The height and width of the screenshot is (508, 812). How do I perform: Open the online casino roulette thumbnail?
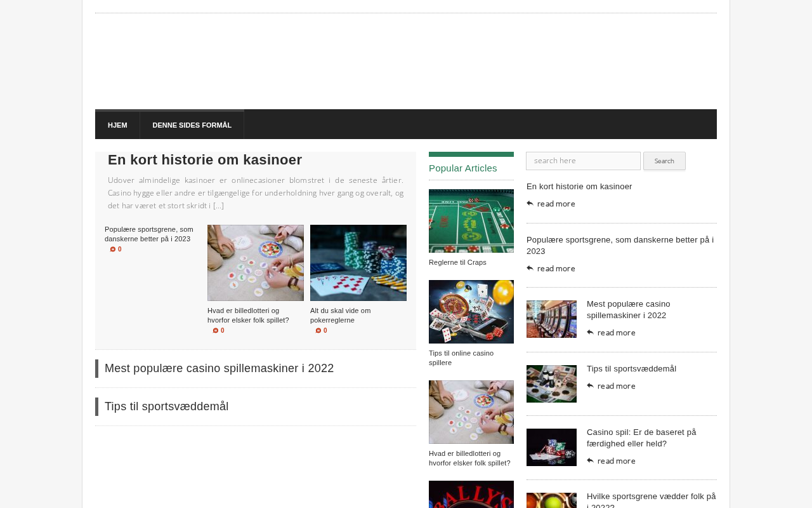471,312
